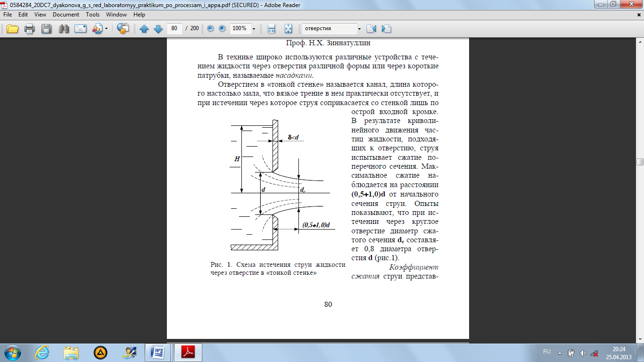Save a copy with floppy disk icon
The width and height of the screenshot is (644, 362).
tap(46, 29)
